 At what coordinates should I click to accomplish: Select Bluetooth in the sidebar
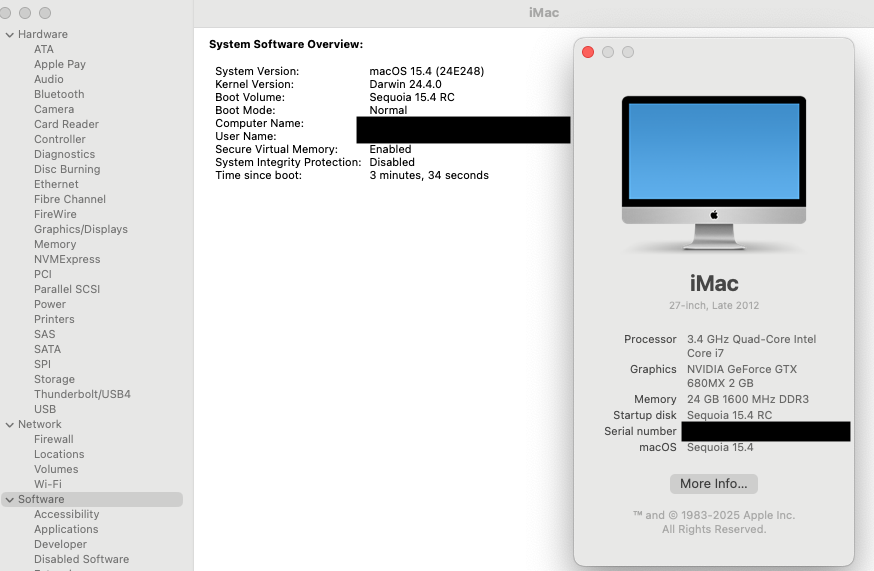pyautogui.click(x=59, y=94)
